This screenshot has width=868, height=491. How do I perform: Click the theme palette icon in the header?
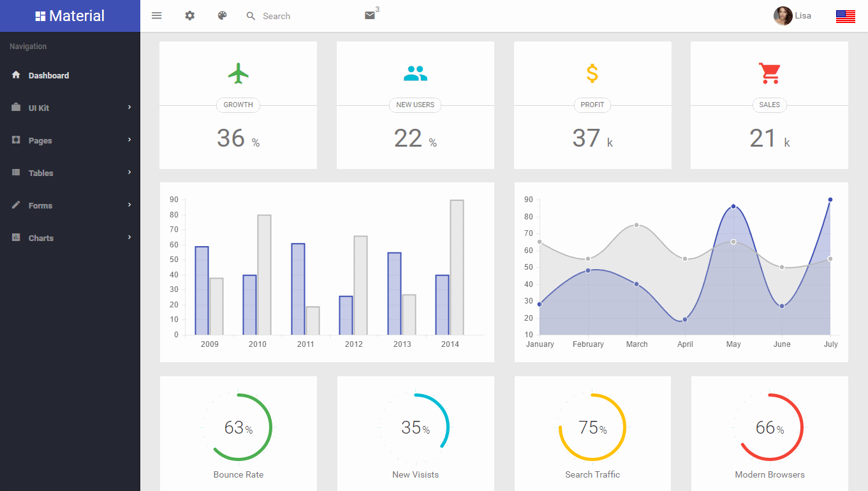point(222,15)
